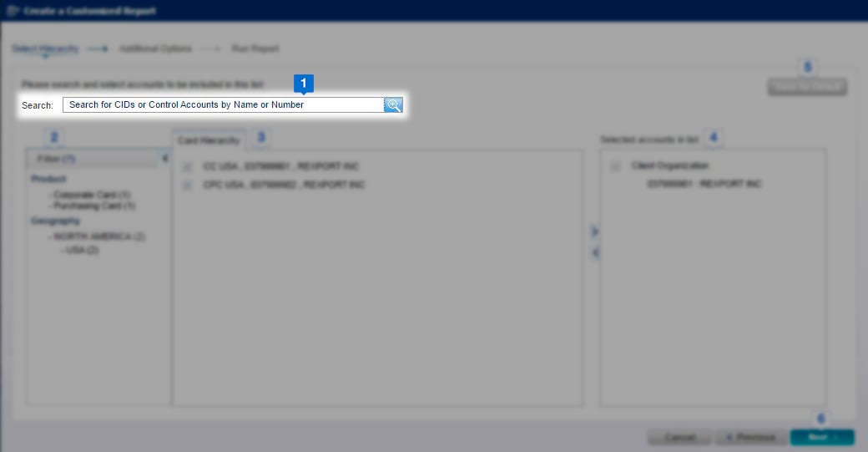Click the CIDs or Control Accounts search field
Image resolution: width=868 pixels, height=452 pixels.
pos(223,105)
